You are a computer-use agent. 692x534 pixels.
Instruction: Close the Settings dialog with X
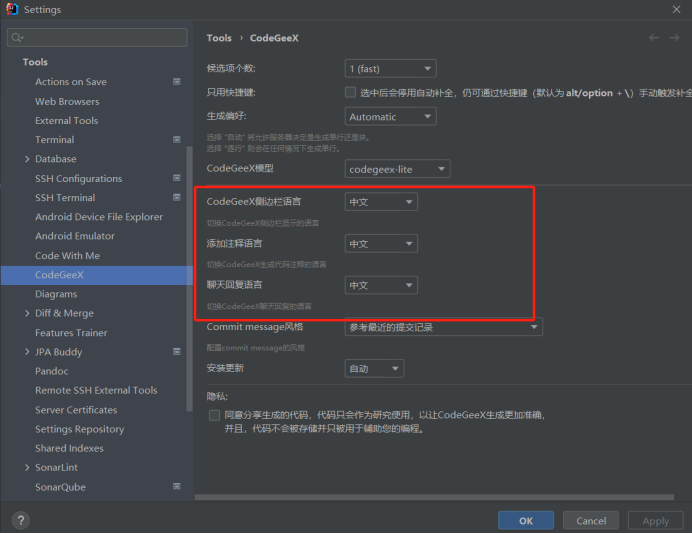click(x=676, y=9)
